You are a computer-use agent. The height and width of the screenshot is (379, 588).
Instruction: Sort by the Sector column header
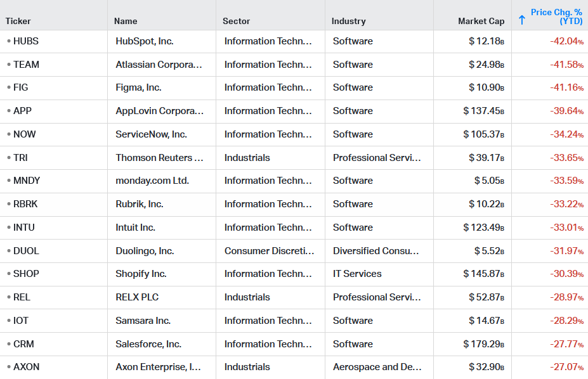[236, 21]
